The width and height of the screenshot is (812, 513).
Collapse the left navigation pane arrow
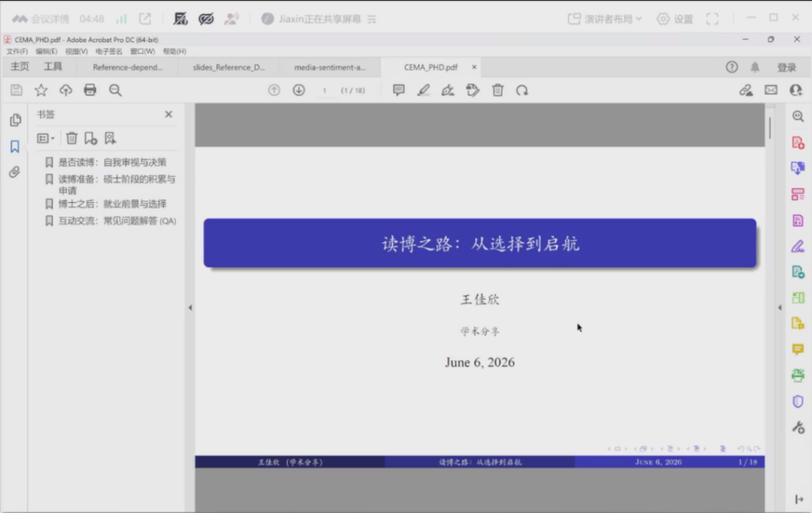190,308
